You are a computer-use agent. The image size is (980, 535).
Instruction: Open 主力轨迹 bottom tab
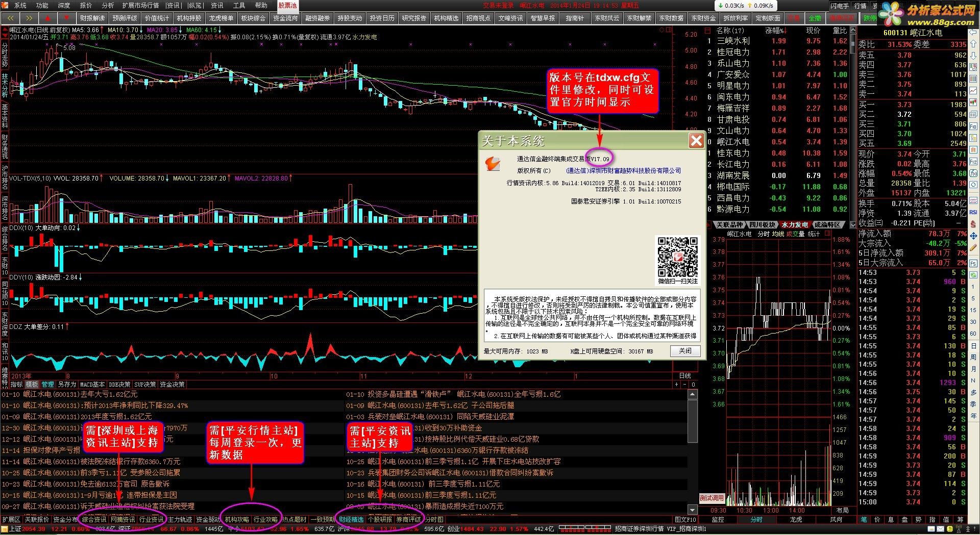(x=180, y=520)
